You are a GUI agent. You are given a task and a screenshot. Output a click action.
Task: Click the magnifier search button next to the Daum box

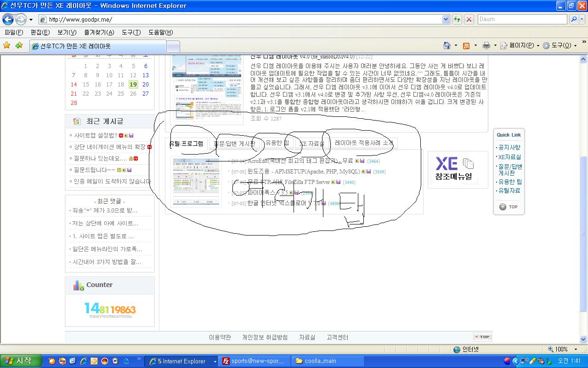[573, 19]
